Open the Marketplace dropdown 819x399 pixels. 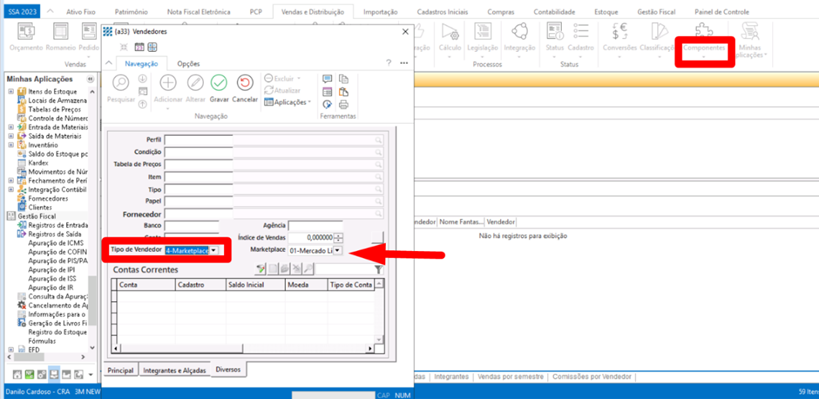[x=337, y=251]
